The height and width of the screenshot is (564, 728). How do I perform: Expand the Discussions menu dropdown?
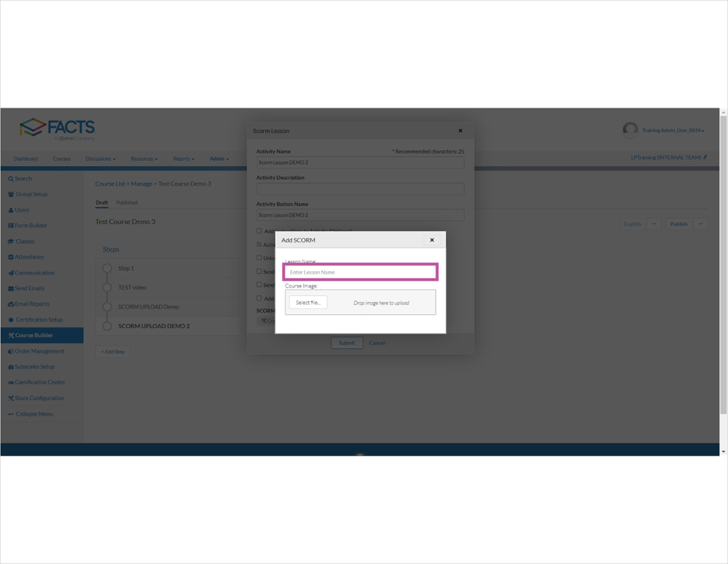point(100,158)
